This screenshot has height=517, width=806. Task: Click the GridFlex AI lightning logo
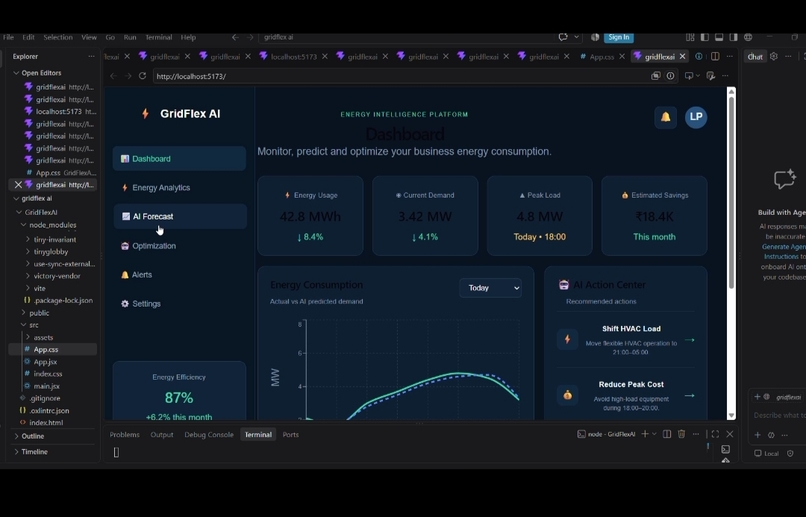point(145,114)
